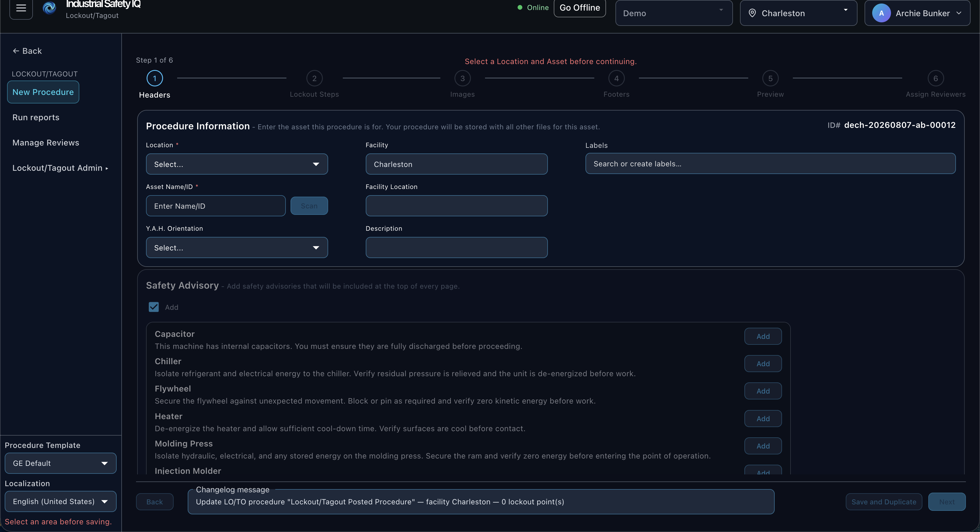The width and height of the screenshot is (980, 532).
Task: Jump to step 4 Footers circle
Action: (616, 78)
